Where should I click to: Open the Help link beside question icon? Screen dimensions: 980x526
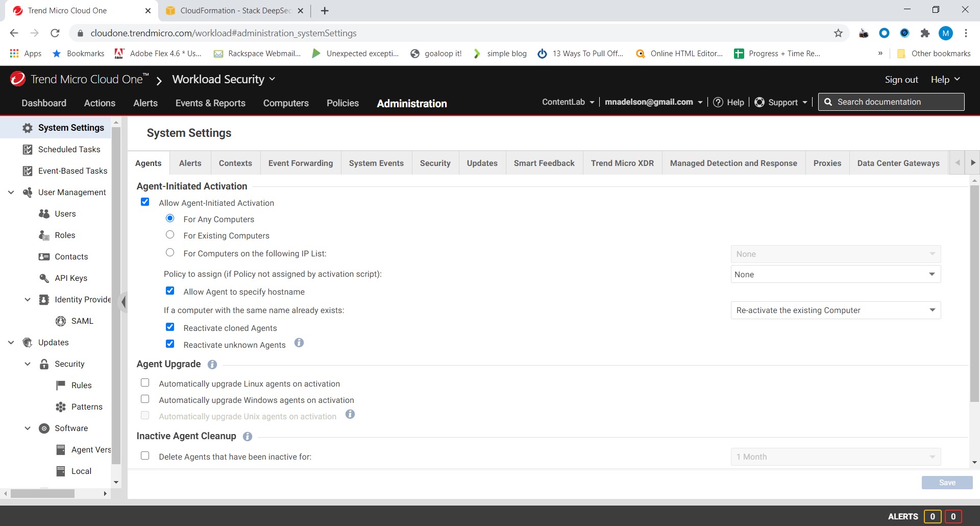[x=728, y=102]
